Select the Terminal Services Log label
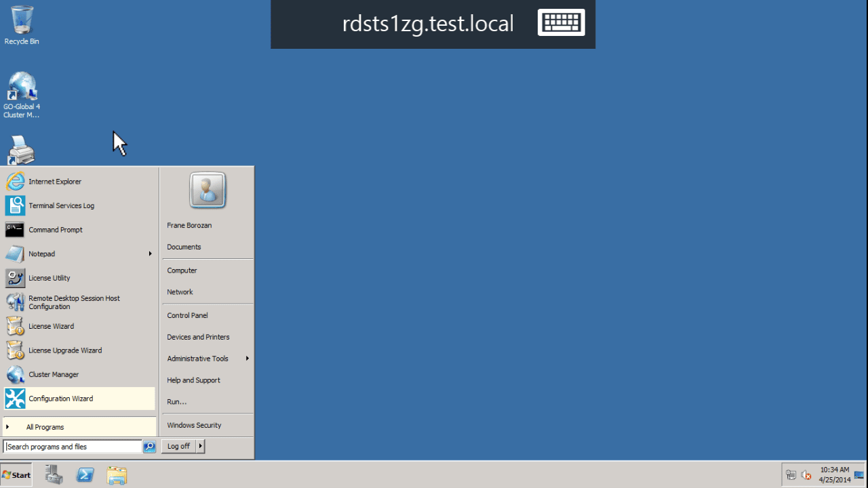868x488 pixels. coord(61,206)
